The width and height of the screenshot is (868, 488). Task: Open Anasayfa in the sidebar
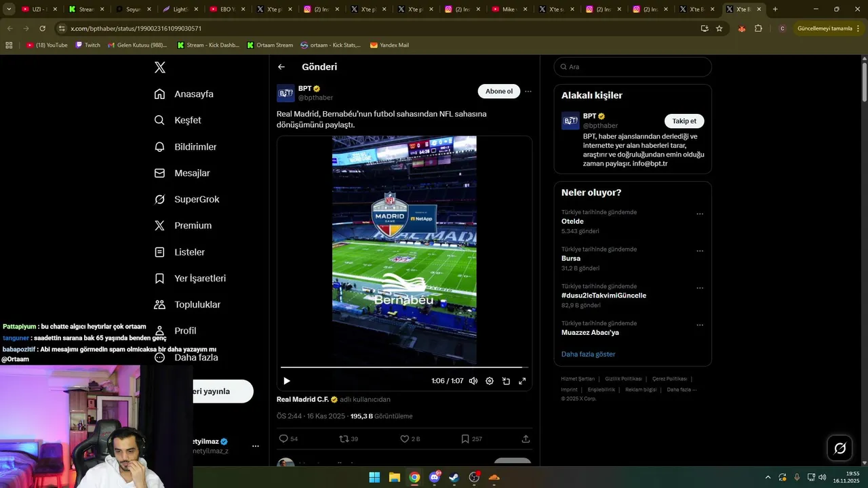[x=184, y=94]
